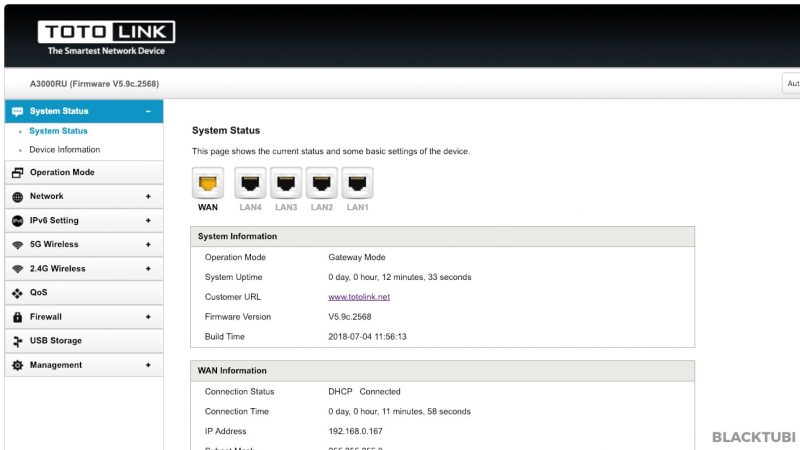
Task: Open the USB Storage menu item
Action: (84, 341)
